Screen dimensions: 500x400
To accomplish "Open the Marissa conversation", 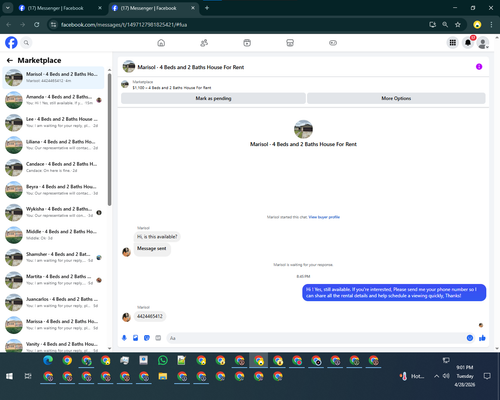I will click(x=53, y=325).
